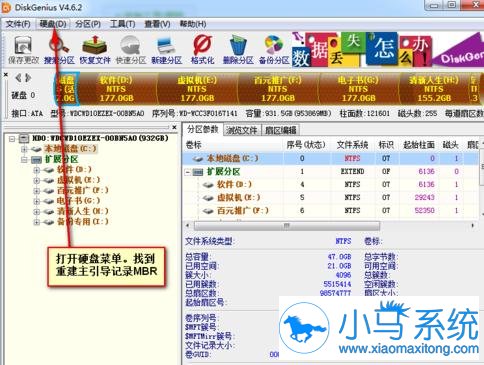This screenshot has height=365, width=484.
Task: Collapse 扩展分区 row in partition table
Action: click(188, 172)
